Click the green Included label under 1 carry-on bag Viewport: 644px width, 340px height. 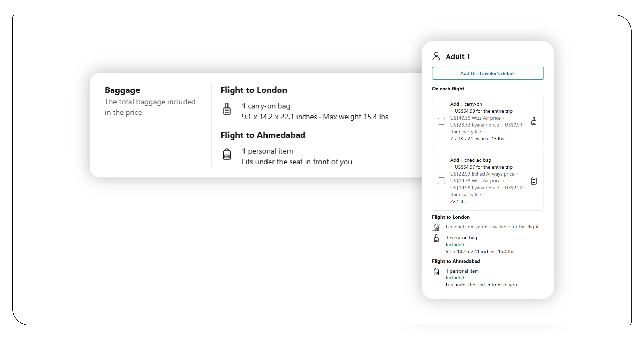[455, 245]
